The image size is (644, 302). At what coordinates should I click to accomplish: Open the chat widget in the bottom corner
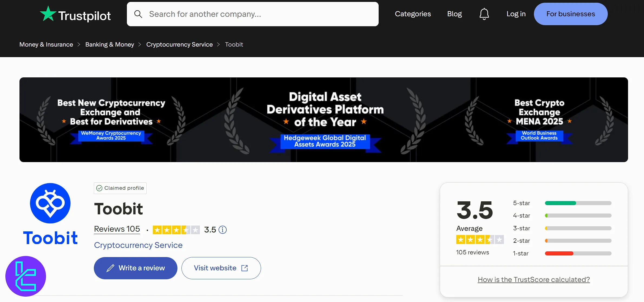26,276
